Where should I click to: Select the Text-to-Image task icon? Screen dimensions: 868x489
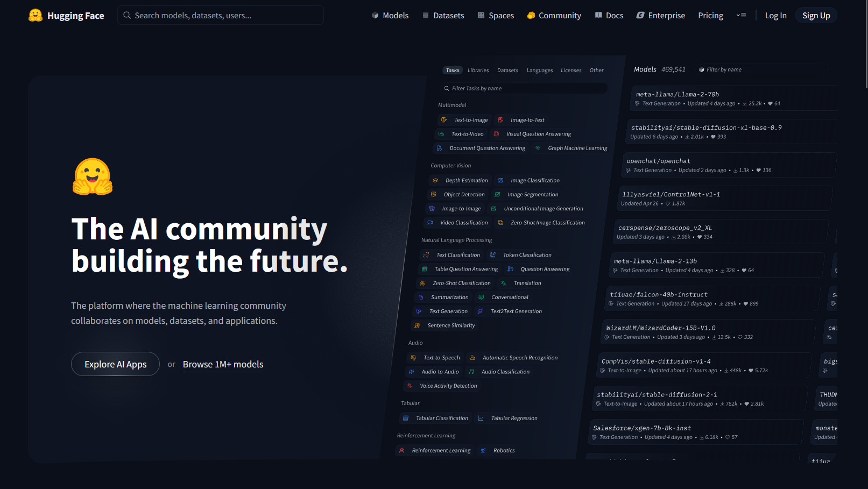pyautogui.click(x=444, y=120)
